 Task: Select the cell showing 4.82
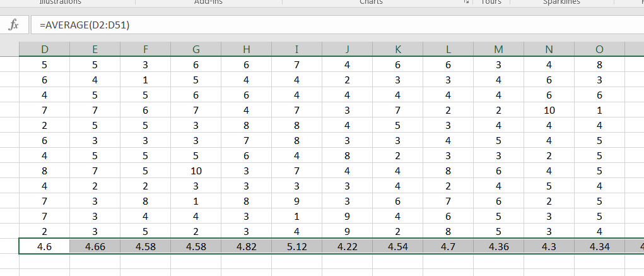coord(246,246)
